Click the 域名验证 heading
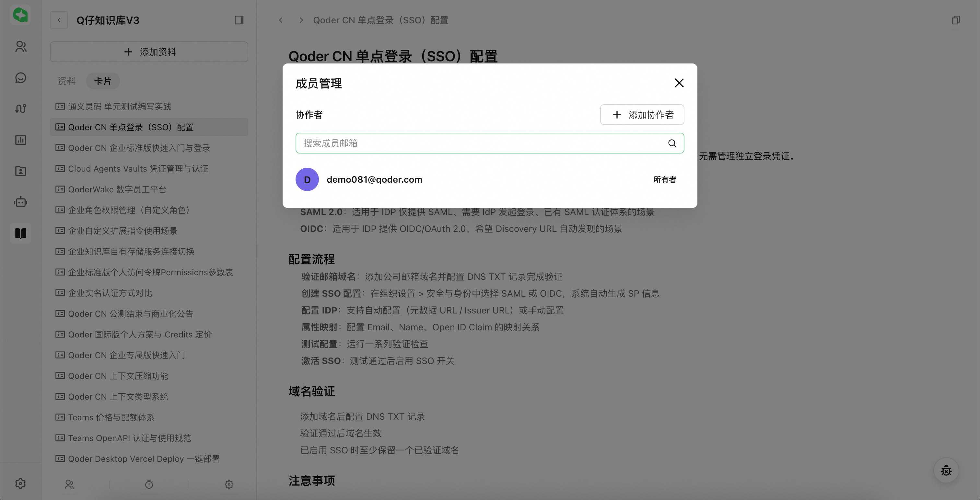This screenshot has height=500, width=980. (x=311, y=391)
